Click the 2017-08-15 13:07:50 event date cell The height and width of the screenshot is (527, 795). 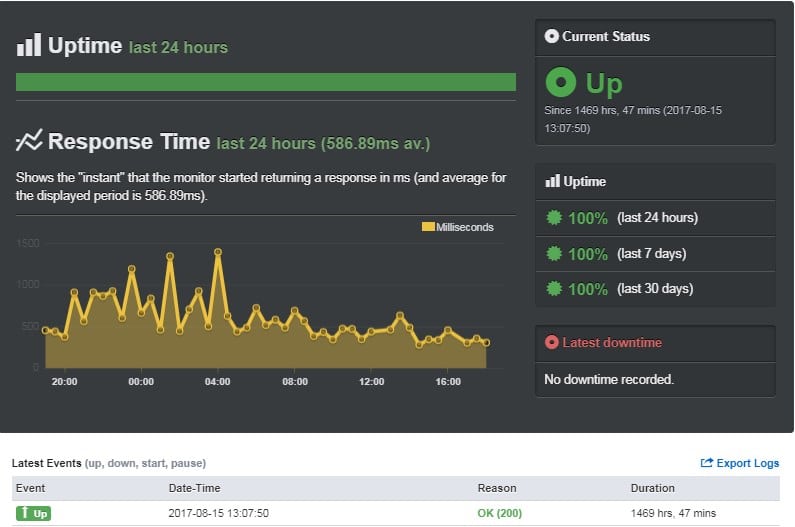[219, 513]
